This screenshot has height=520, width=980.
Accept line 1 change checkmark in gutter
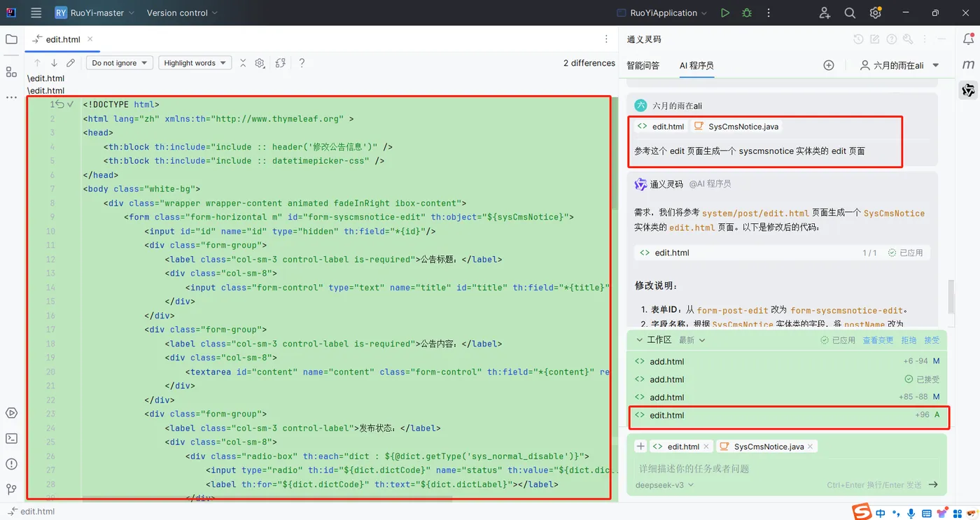pyautogui.click(x=70, y=104)
